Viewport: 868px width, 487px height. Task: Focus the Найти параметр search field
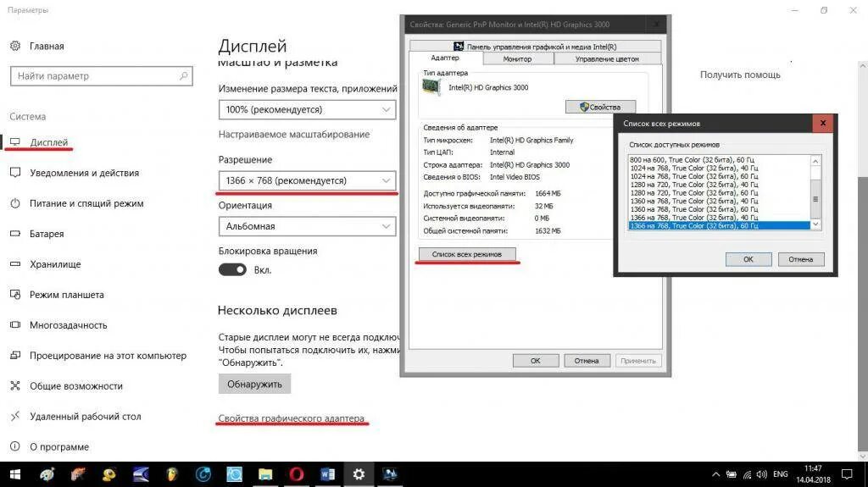(x=102, y=76)
